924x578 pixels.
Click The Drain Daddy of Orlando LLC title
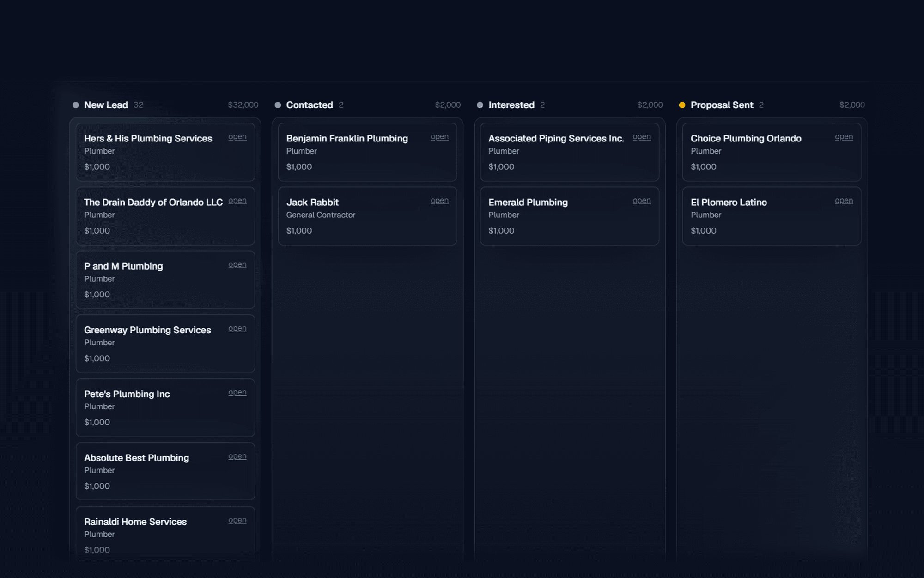click(153, 202)
